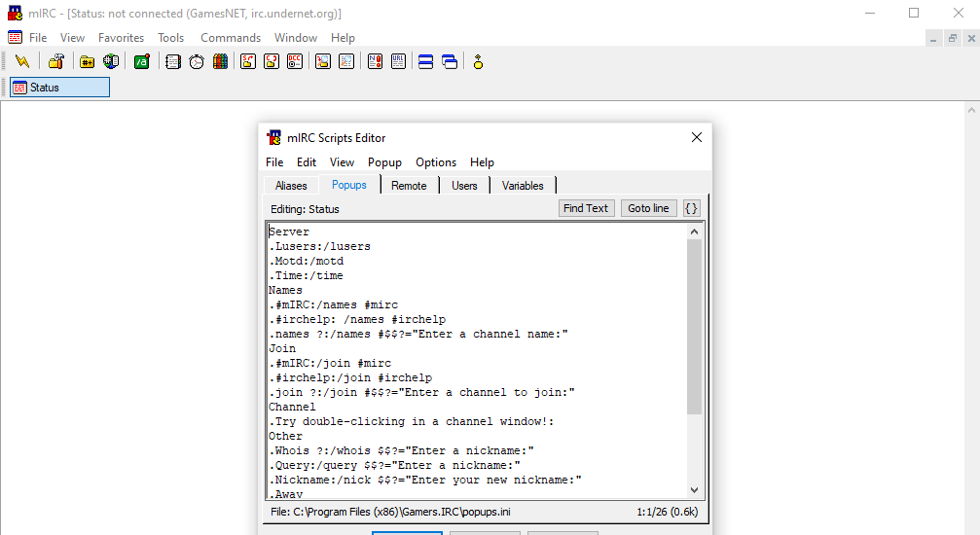Open Scripts Editor View menu

(x=342, y=161)
